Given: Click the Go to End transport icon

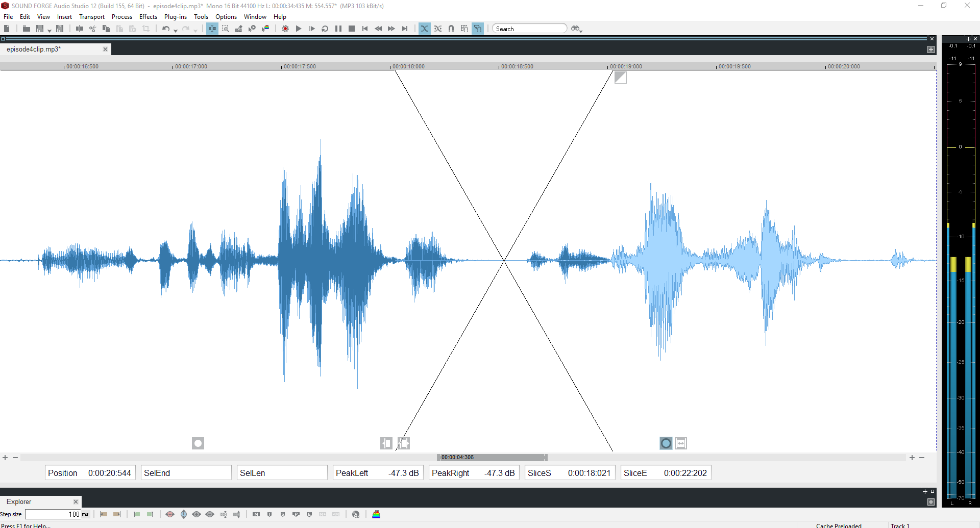Looking at the screenshot, I should pos(405,29).
